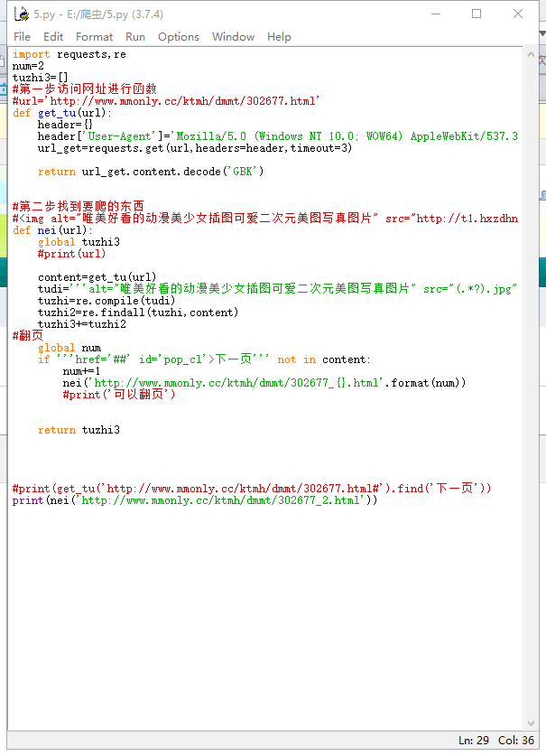
Task: Click the '#第一步访问网址进行函数' comment
Action: 85,89
